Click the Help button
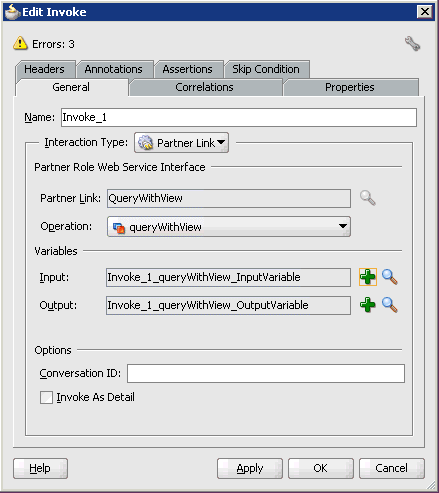Screen dimensions: 439x493 point(40,468)
